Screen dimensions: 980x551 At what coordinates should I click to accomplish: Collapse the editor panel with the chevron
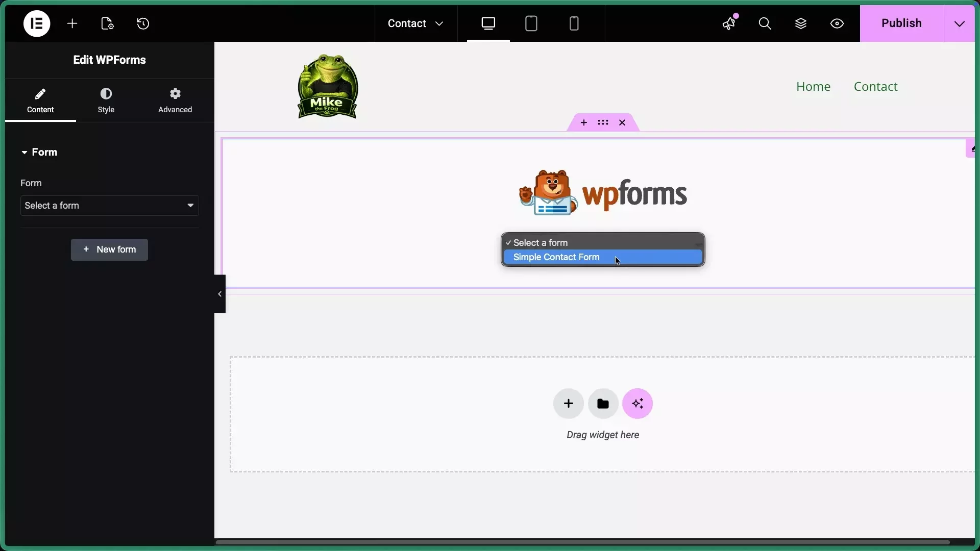[219, 294]
